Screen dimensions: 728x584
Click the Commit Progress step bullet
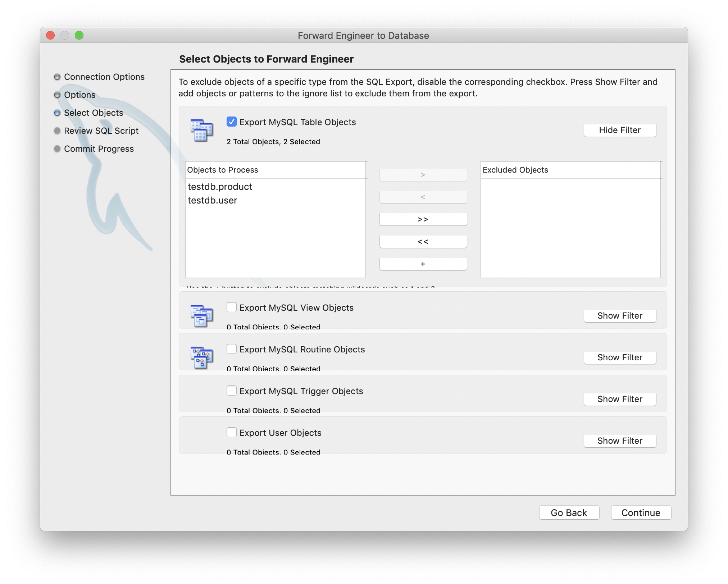pos(57,149)
